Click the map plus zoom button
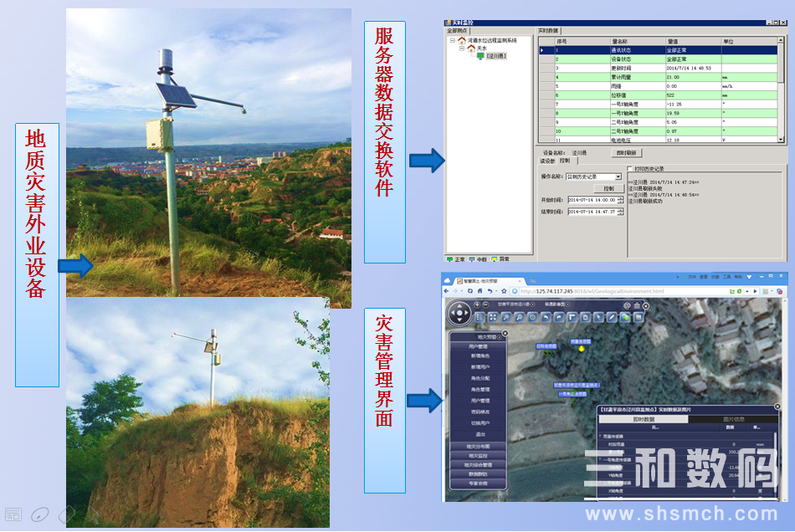 [x=477, y=304]
